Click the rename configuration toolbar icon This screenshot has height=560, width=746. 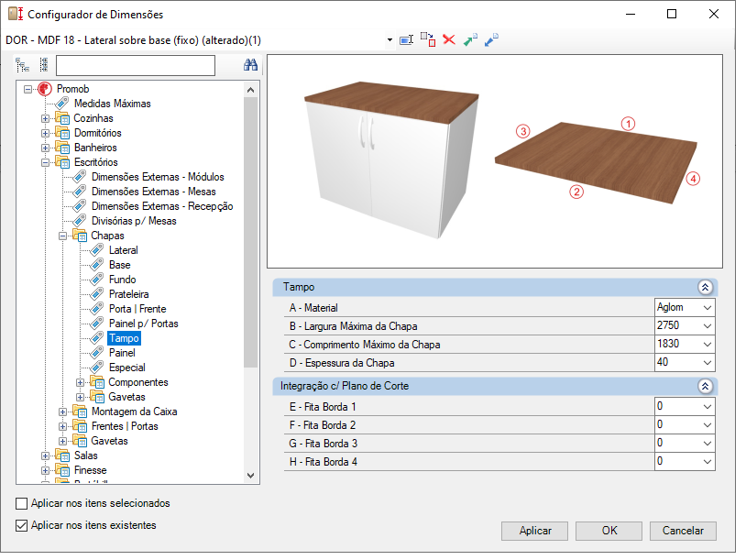(x=406, y=40)
